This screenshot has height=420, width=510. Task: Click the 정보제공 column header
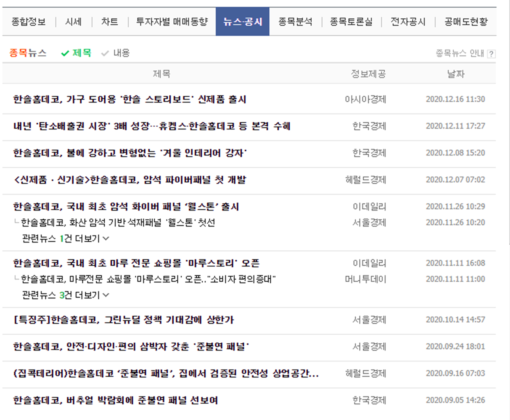(x=368, y=74)
